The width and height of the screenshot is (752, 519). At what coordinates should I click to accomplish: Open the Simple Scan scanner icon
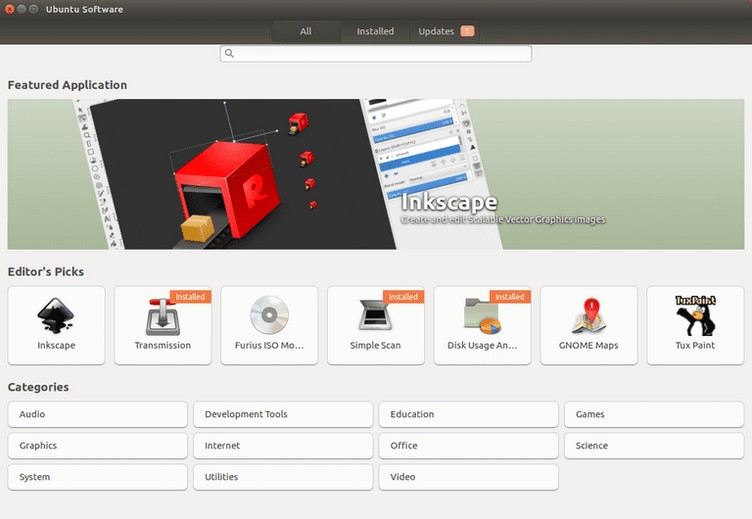pyautogui.click(x=376, y=316)
